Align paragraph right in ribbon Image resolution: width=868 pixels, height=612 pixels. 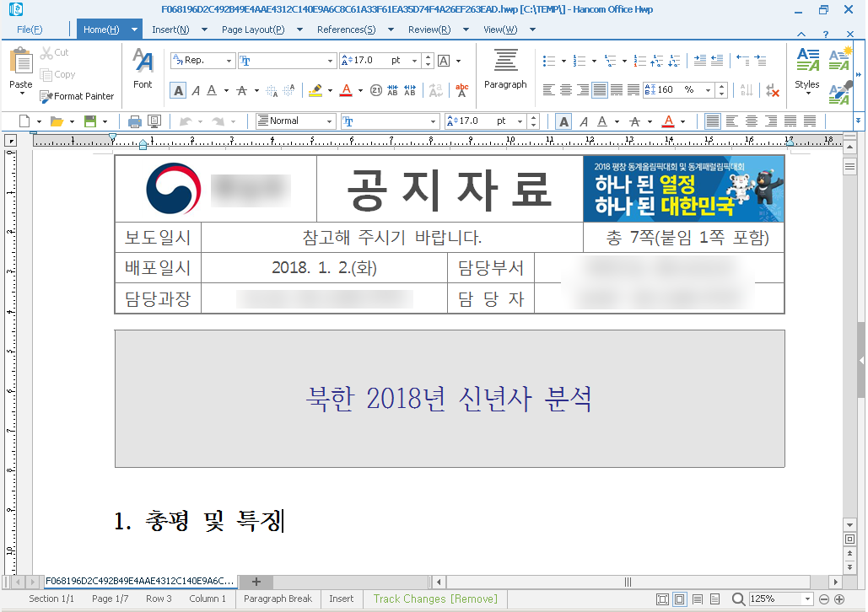[x=583, y=91]
